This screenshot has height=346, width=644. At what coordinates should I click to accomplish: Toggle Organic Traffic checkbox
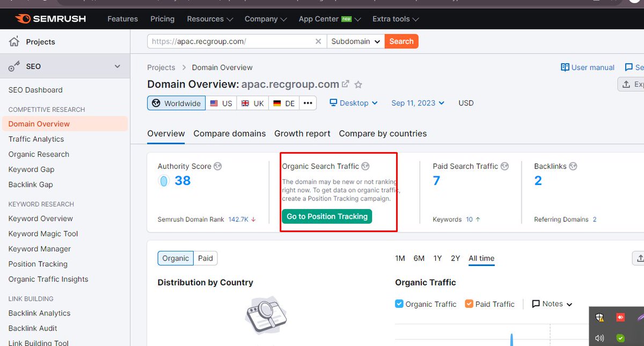pyautogui.click(x=399, y=304)
